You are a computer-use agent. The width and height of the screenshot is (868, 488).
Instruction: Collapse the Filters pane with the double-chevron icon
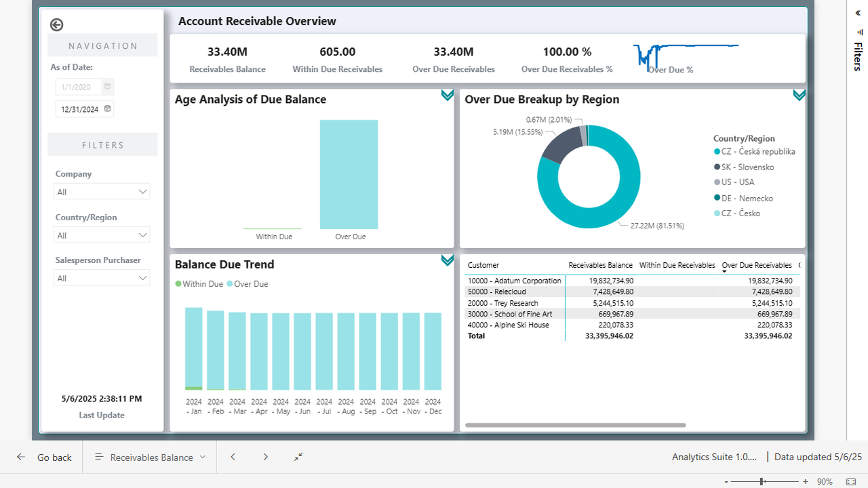[857, 12]
